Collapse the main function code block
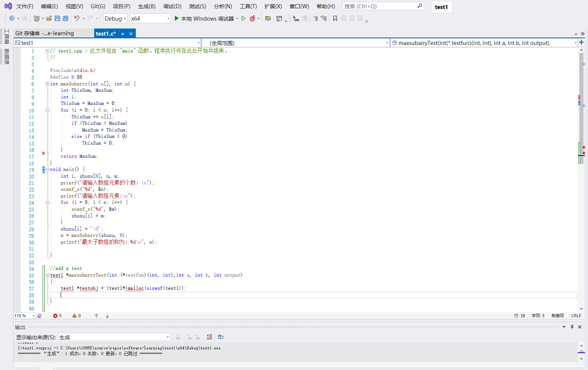 48,169
